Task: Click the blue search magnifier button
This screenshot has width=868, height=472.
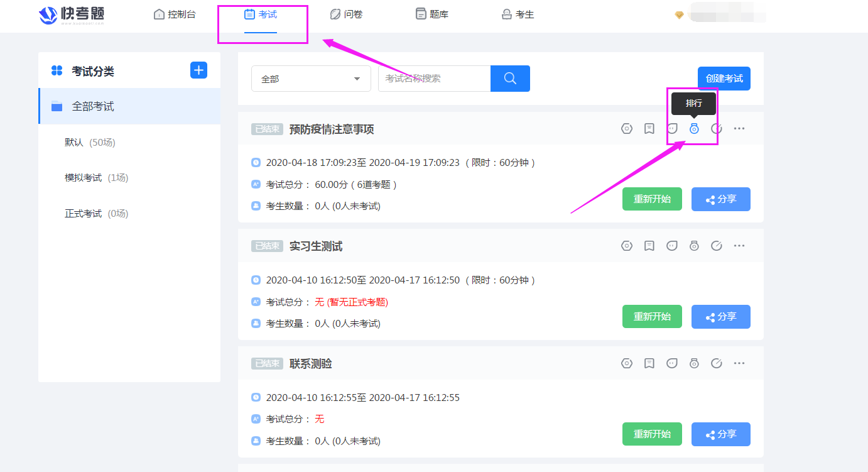Action: tap(510, 79)
